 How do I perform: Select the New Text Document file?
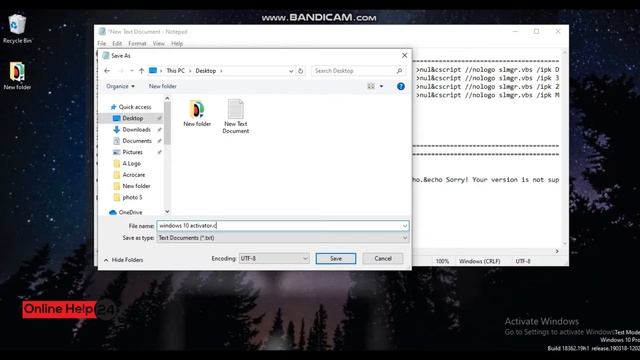236,116
